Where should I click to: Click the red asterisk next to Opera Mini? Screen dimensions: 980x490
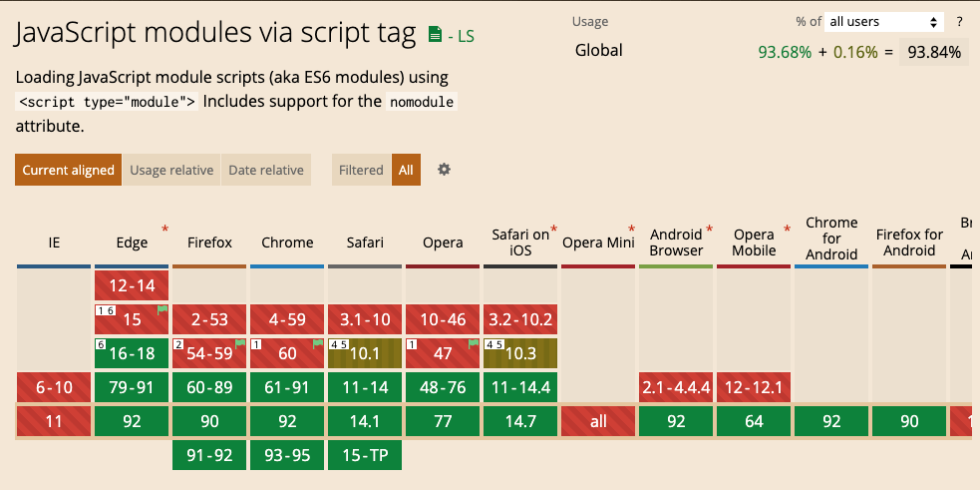tap(631, 230)
